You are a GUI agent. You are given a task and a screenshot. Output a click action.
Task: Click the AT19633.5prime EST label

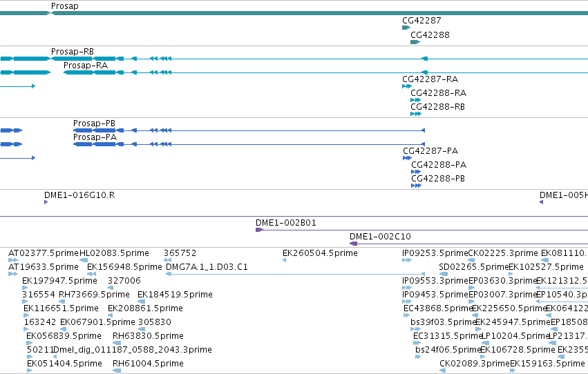tap(44, 267)
